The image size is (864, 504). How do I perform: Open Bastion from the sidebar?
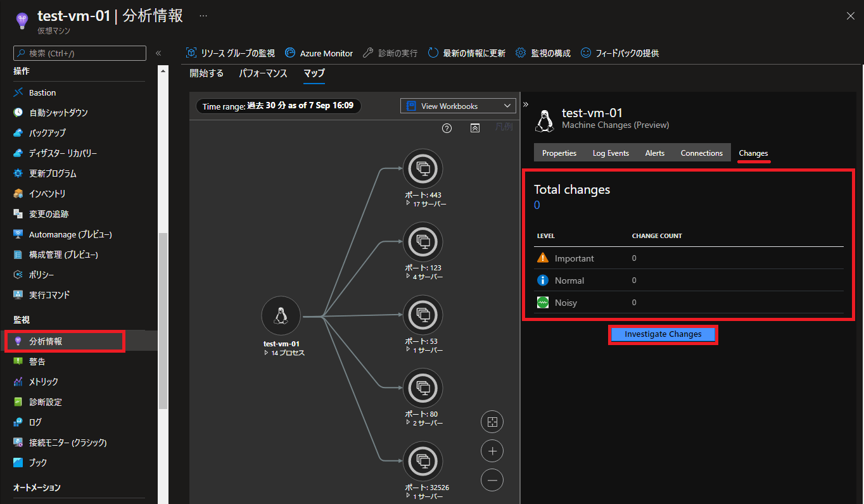pyautogui.click(x=42, y=92)
